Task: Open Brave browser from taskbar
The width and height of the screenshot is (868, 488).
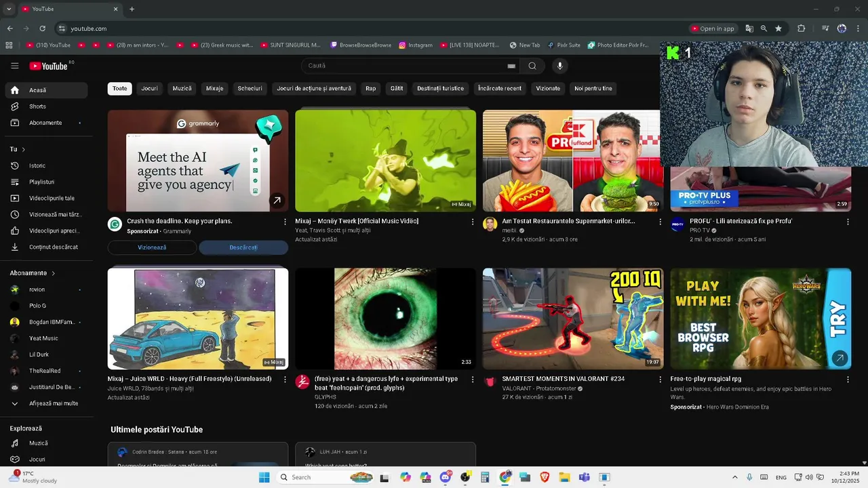Action: coord(545,477)
